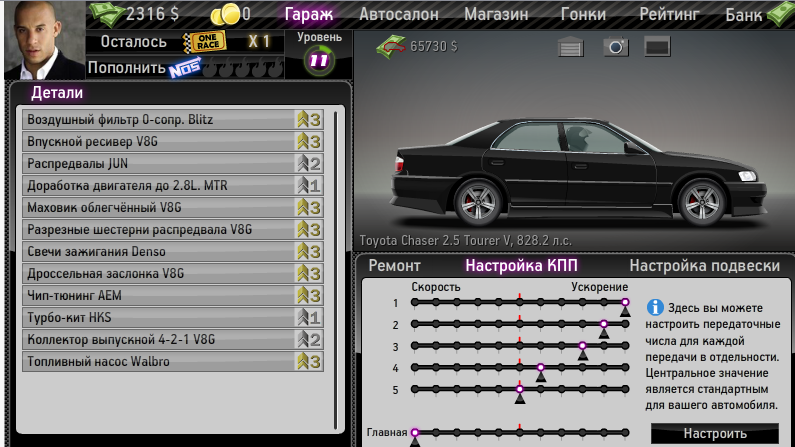Viewport: 795px width, 447px height.
Task: Select part Маховик облегчённый V8G
Action: [x=173, y=208]
